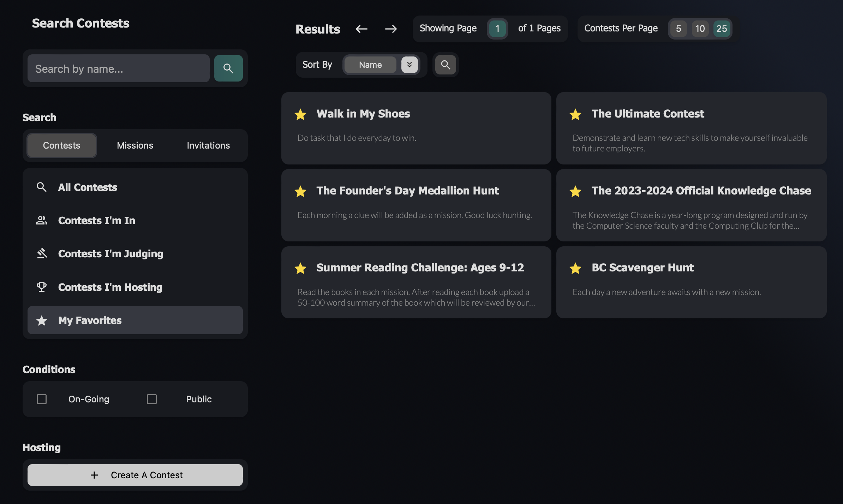Click the teal search magnifier button

(228, 68)
